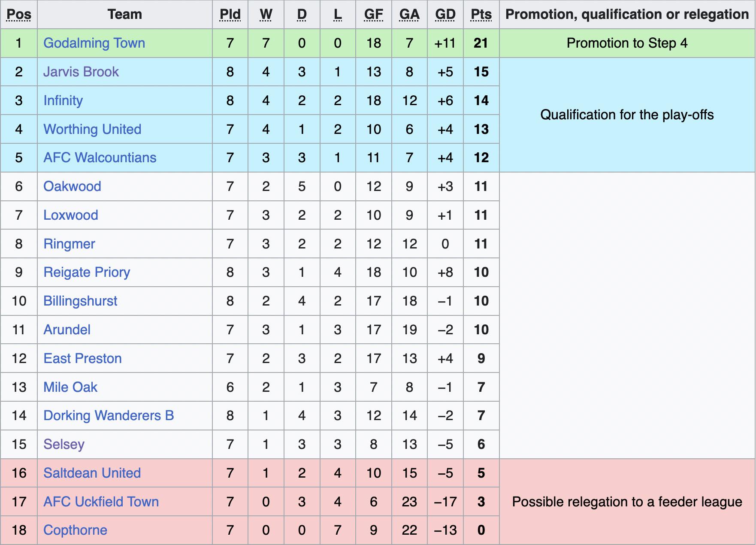Open the Selsey team link
Screen dimensions: 756x545
(x=64, y=444)
